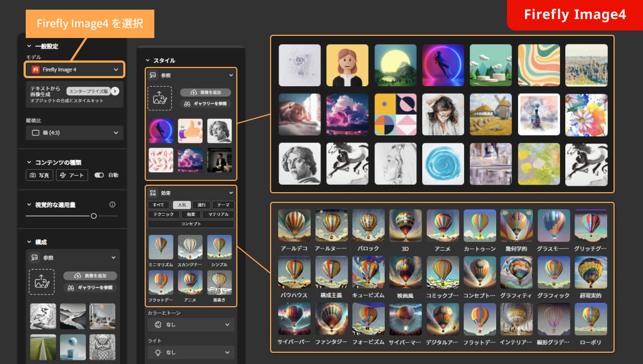
Task: Click ギャラリーを参照 in the 構成 panel
Action: pyautogui.click(x=90, y=288)
